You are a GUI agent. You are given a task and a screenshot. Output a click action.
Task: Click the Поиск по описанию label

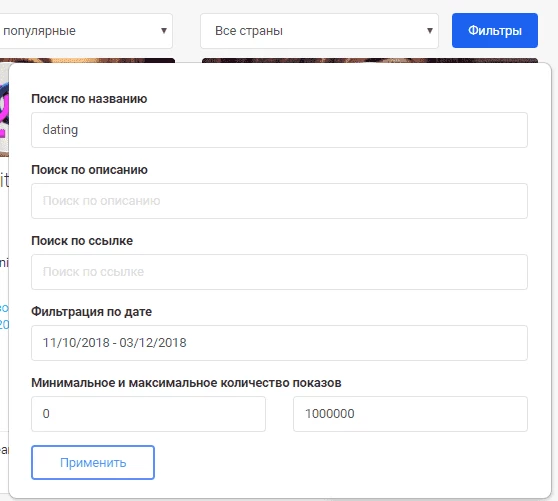click(x=89, y=170)
